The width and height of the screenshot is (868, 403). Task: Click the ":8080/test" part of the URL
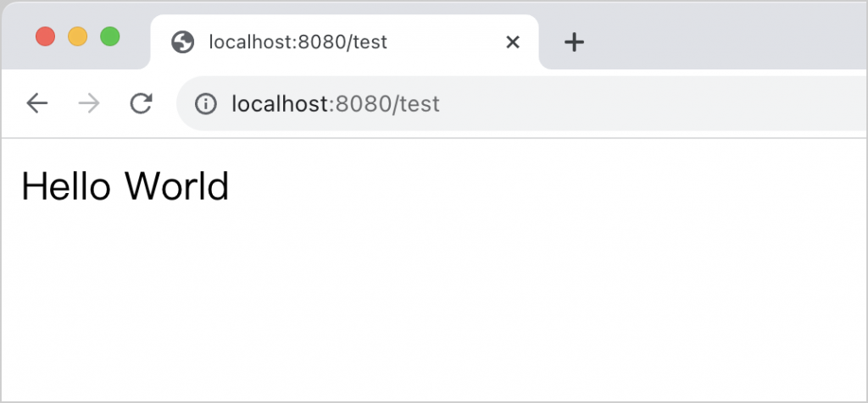coord(385,104)
